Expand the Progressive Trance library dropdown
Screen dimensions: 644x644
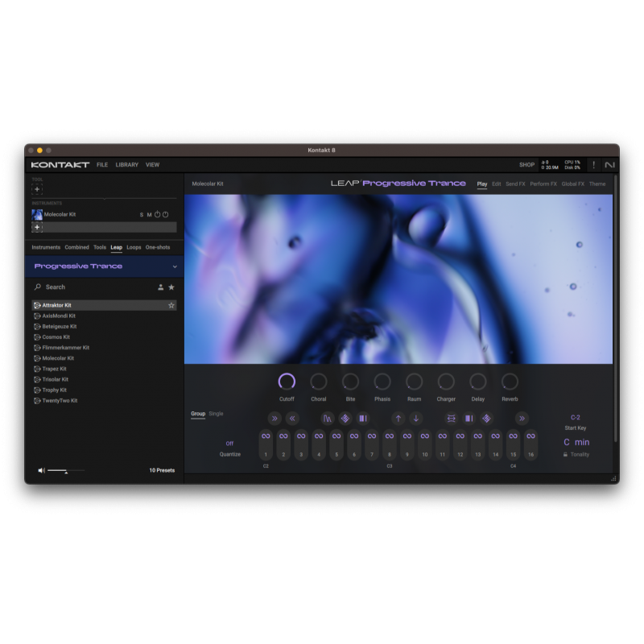click(x=175, y=266)
